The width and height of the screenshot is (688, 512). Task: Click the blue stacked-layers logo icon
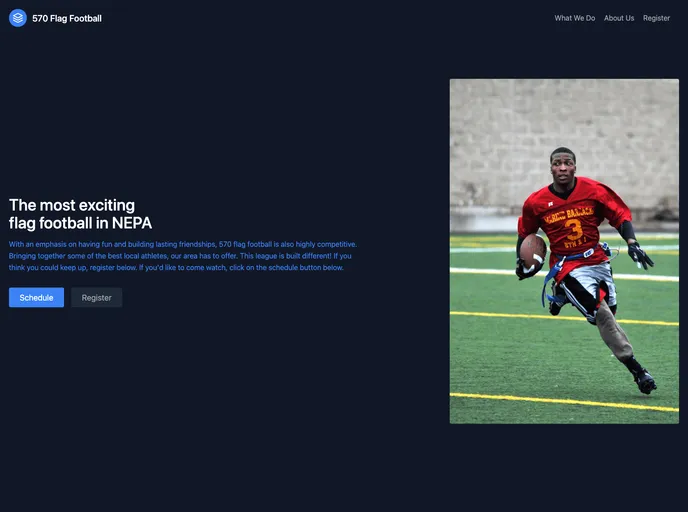(18, 18)
